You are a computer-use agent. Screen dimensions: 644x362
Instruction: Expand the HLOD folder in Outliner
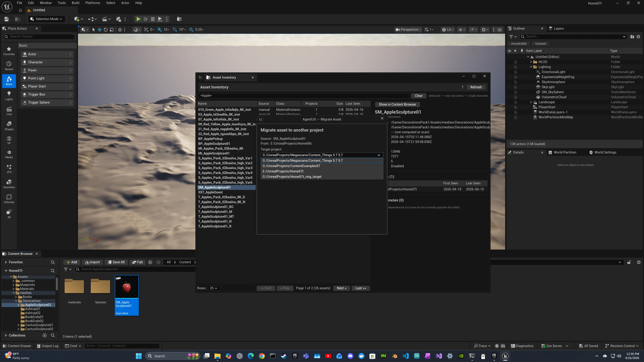pyautogui.click(x=531, y=62)
